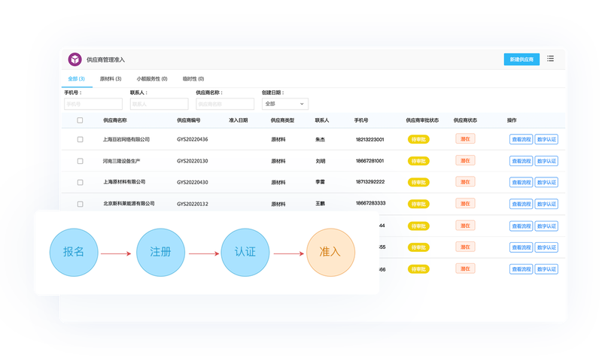Select the 注册 step circle
This screenshot has width=602, height=364.
point(160,253)
